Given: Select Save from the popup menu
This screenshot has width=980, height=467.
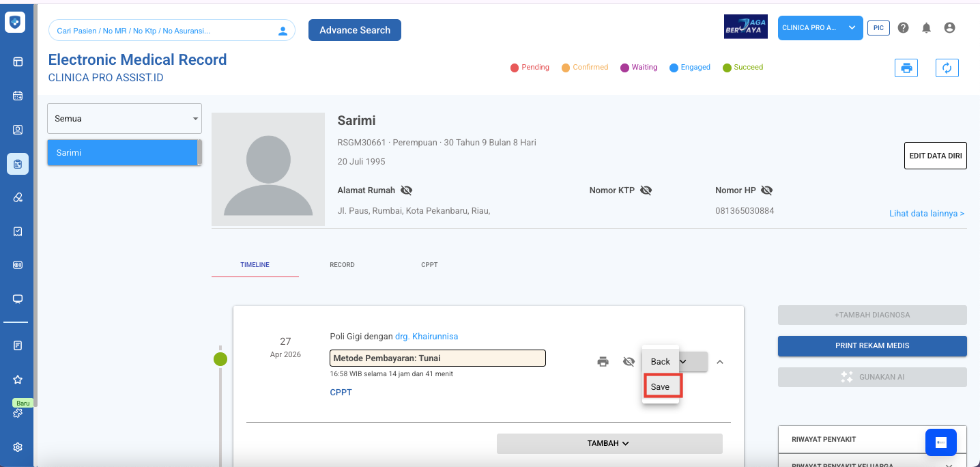Looking at the screenshot, I should point(660,386).
